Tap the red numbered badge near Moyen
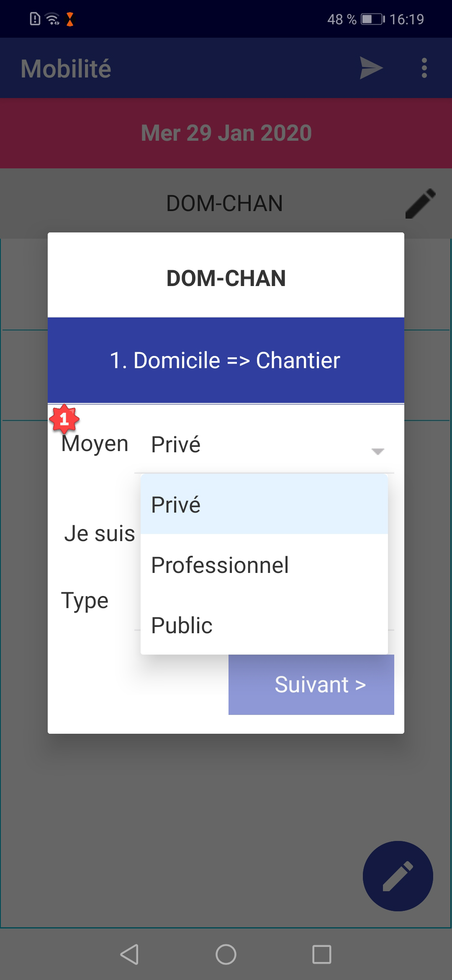Screen dimensions: 452x980 pyautogui.click(x=64, y=419)
